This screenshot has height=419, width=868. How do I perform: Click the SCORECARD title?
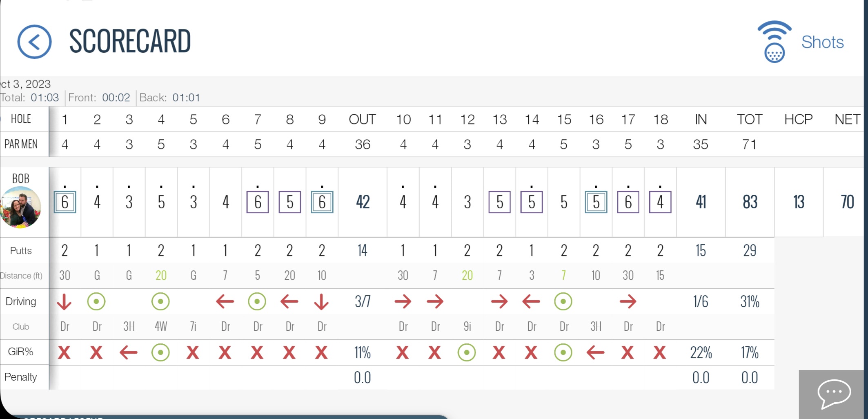click(130, 41)
